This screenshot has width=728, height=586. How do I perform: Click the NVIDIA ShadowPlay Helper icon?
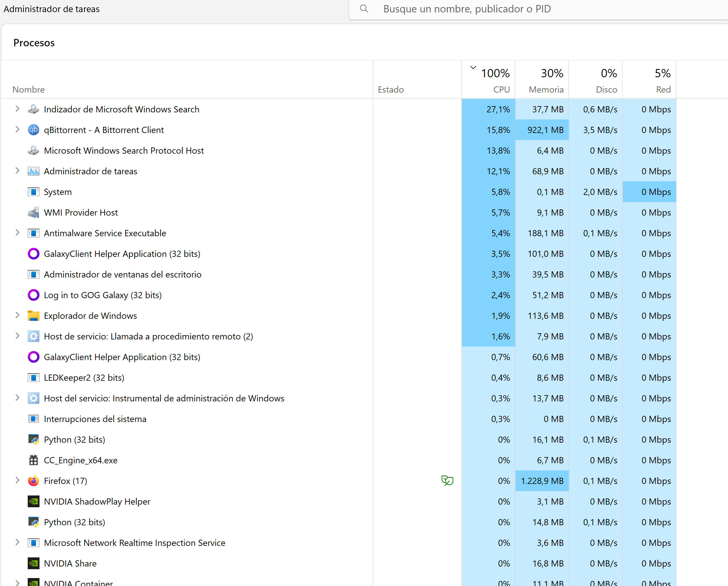(x=33, y=501)
